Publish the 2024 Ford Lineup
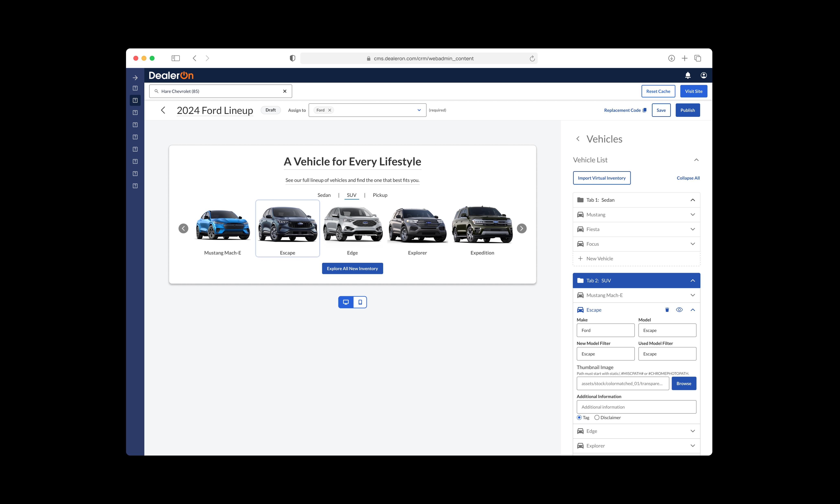This screenshot has height=504, width=840. tap(688, 110)
